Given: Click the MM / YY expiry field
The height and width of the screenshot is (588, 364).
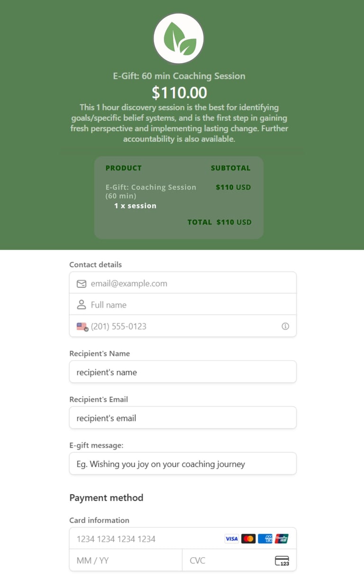Looking at the screenshot, I should (126, 560).
